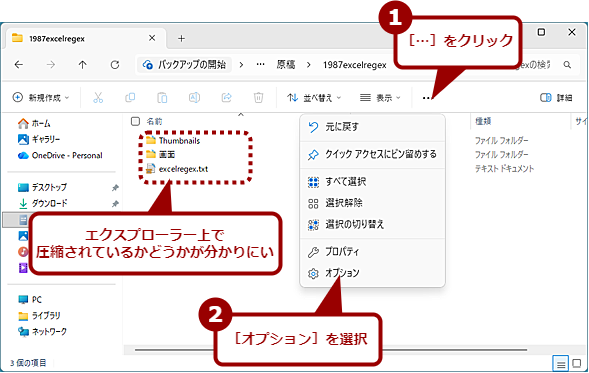Switch to large thumbnails view icon
Screen dimensions: 589x373
tap(577, 363)
